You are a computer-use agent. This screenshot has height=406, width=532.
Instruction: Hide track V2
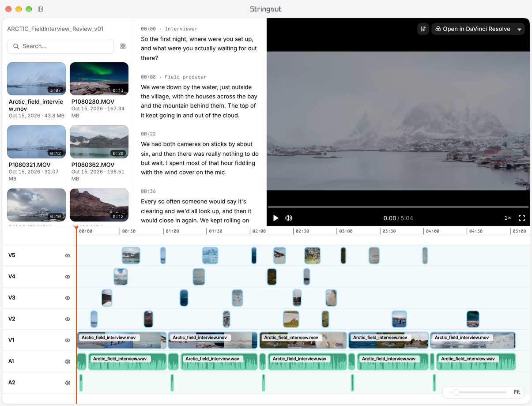click(68, 319)
